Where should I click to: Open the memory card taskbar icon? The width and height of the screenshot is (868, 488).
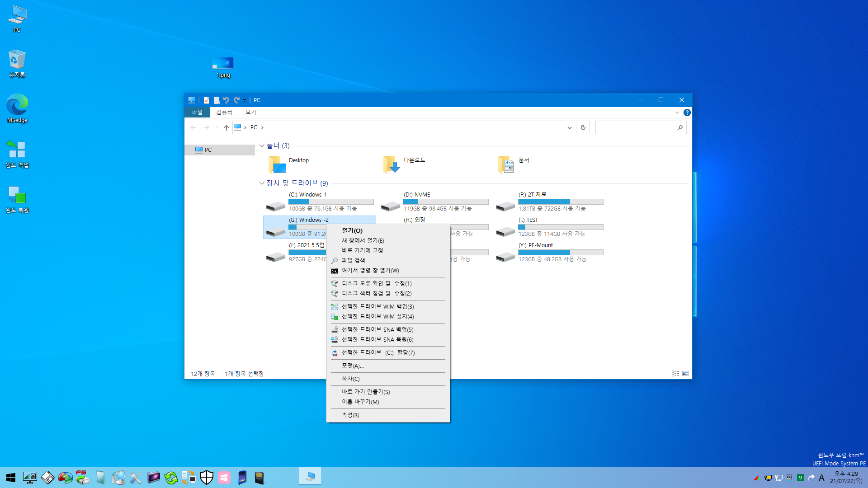click(x=259, y=478)
